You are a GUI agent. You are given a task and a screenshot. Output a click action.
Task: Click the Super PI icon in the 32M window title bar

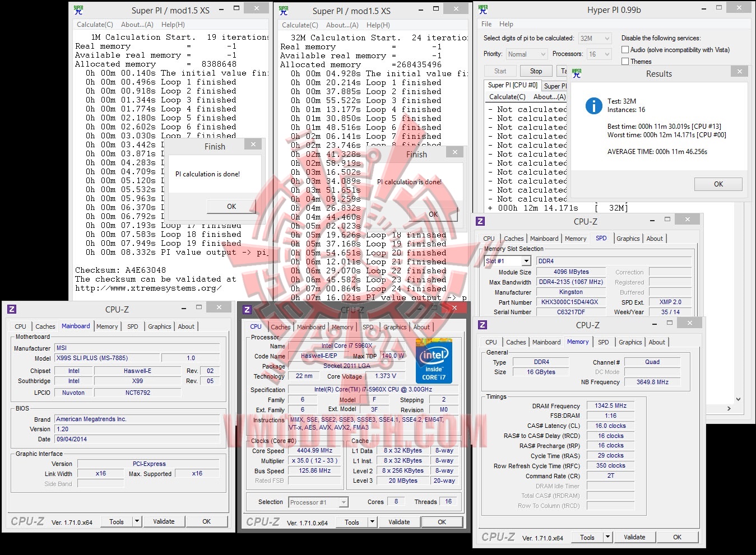[284, 11]
